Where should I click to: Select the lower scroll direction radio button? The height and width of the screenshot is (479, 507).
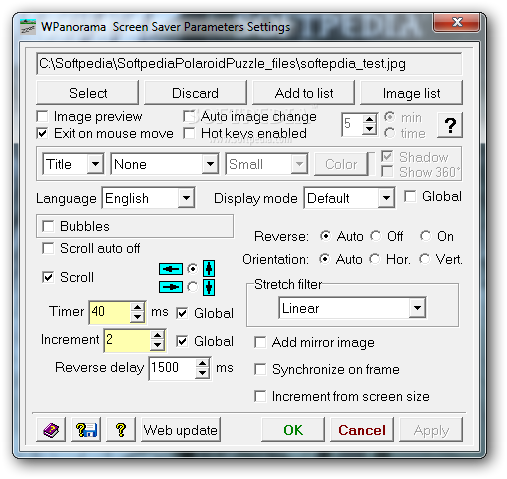tap(193, 287)
